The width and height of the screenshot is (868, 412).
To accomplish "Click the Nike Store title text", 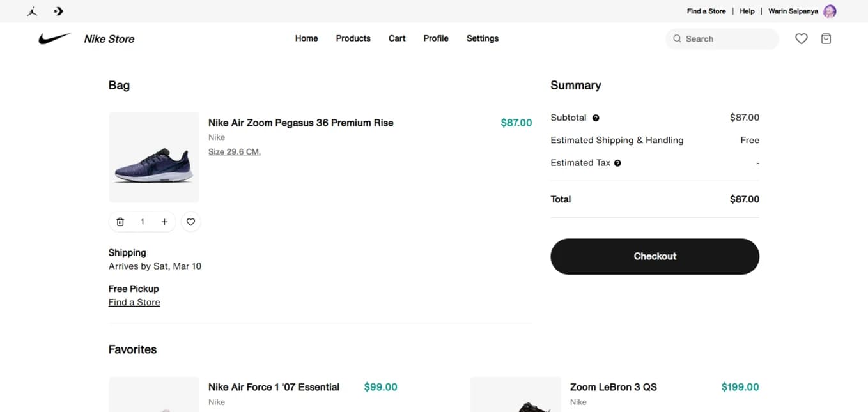I will pos(109,39).
